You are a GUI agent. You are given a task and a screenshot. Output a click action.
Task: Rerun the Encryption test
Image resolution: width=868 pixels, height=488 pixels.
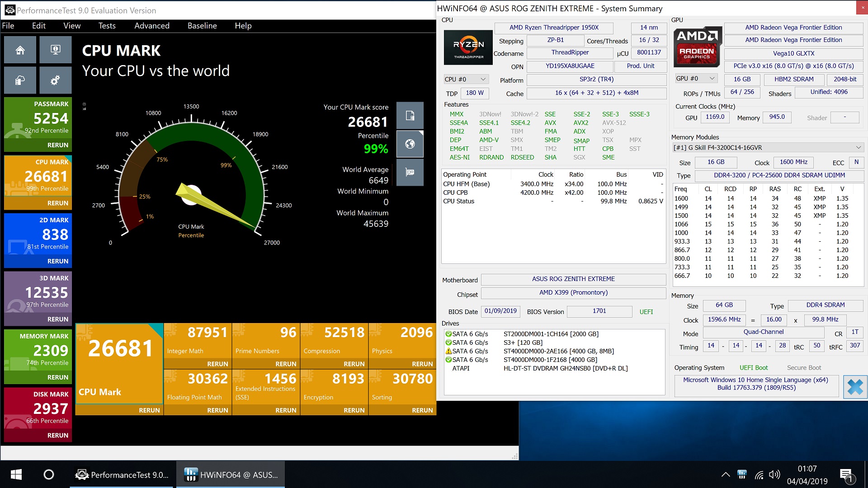point(354,410)
